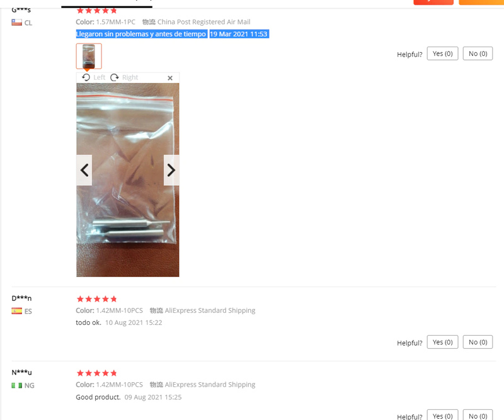Show the next review photo
This screenshot has width=504, height=420.
point(171,170)
